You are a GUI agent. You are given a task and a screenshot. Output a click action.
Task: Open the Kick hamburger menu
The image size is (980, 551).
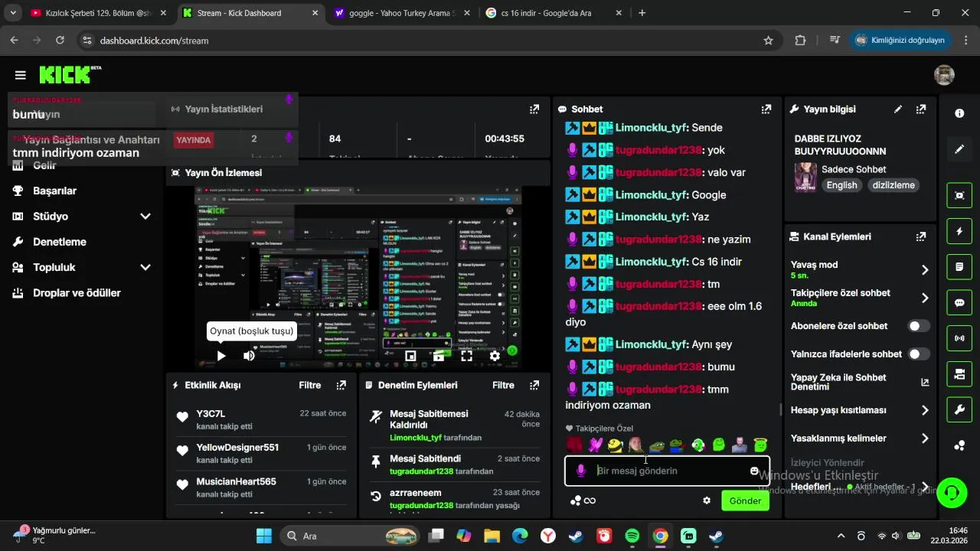pos(21,75)
